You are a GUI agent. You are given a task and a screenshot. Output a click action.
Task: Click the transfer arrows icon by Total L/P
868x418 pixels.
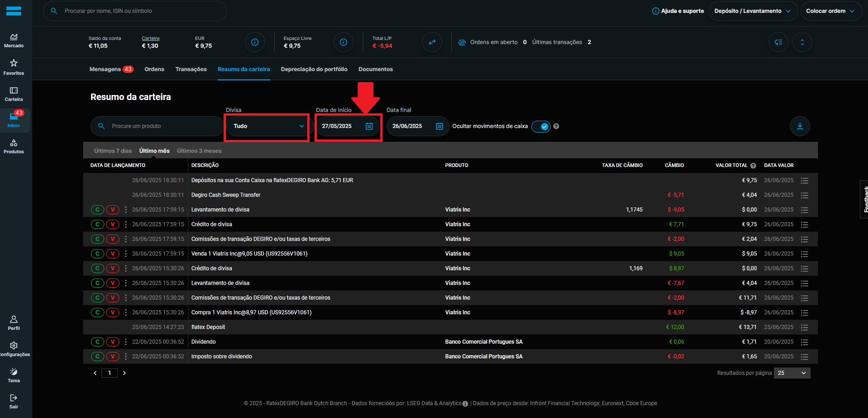click(x=432, y=42)
